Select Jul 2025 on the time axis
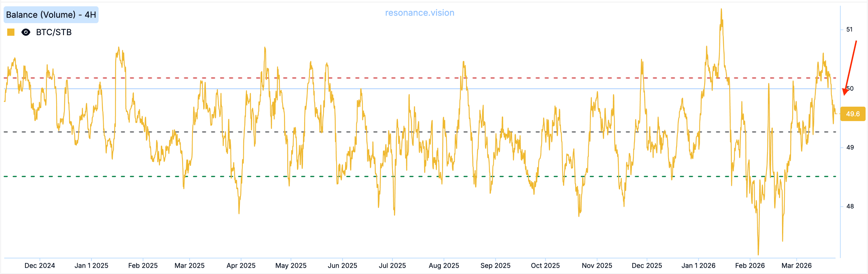Viewport: 868px width, 274px height. point(392,266)
